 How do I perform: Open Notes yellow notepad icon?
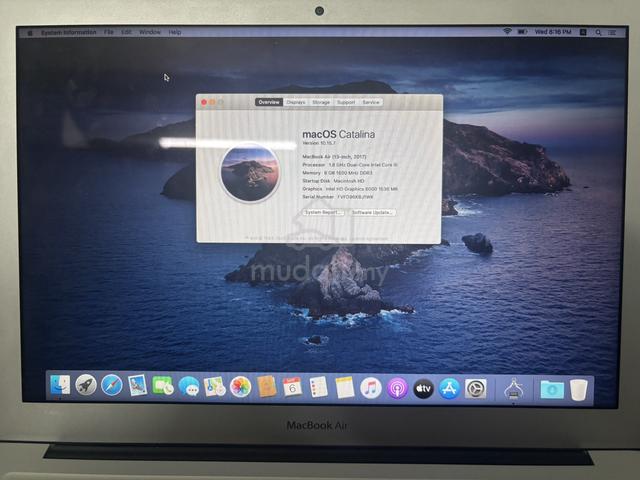[x=344, y=387]
